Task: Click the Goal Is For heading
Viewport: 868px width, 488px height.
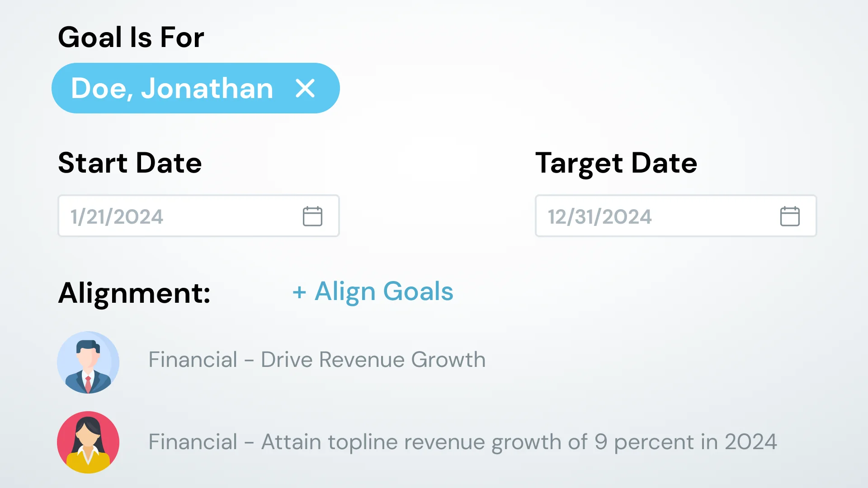Action: 131,37
